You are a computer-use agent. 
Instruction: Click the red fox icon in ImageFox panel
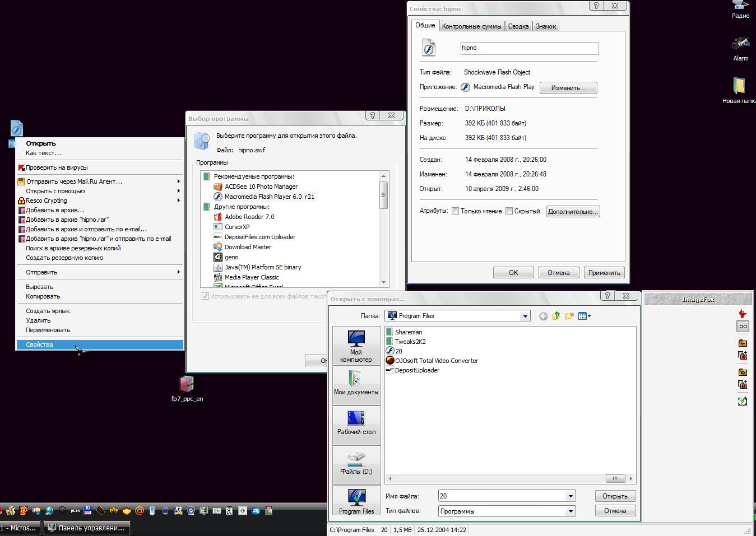pyautogui.click(x=743, y=314)
